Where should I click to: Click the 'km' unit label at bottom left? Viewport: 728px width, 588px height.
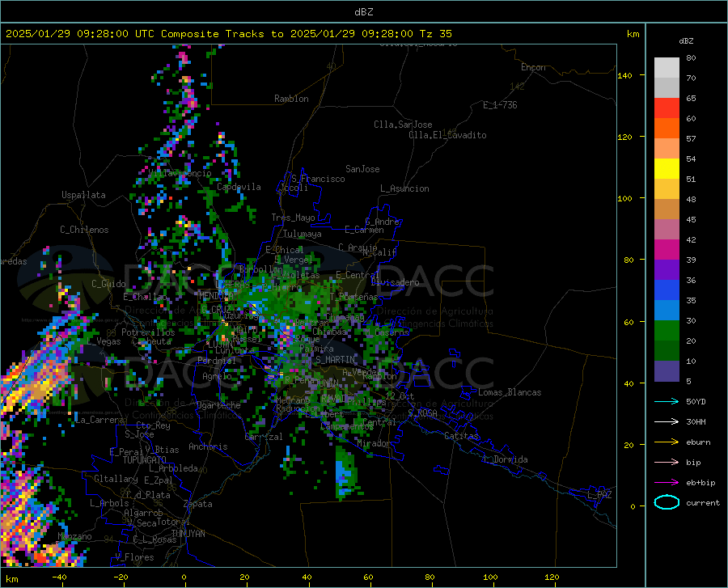[x=11, y=579]
